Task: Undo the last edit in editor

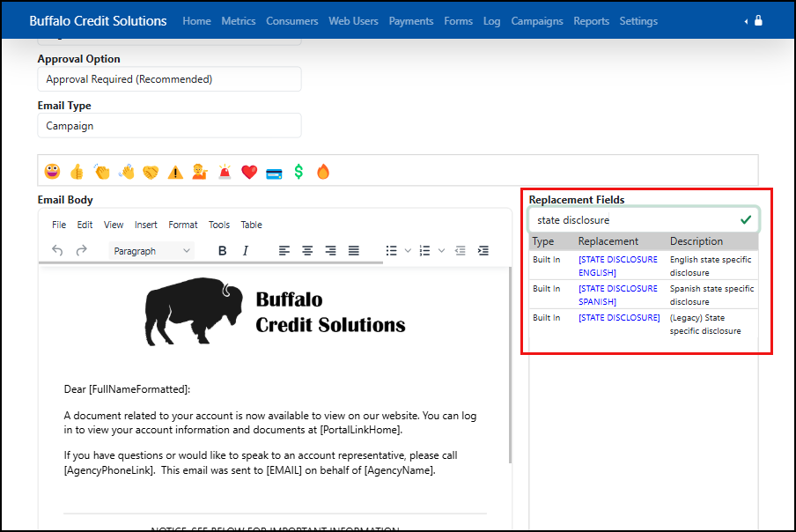Action: 57,250
